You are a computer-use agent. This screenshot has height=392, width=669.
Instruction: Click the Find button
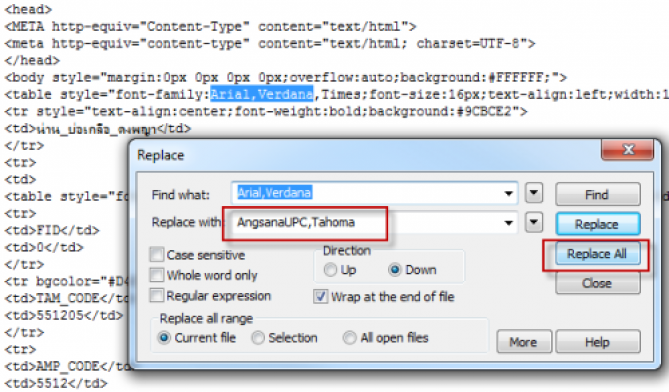coord(597,195)
